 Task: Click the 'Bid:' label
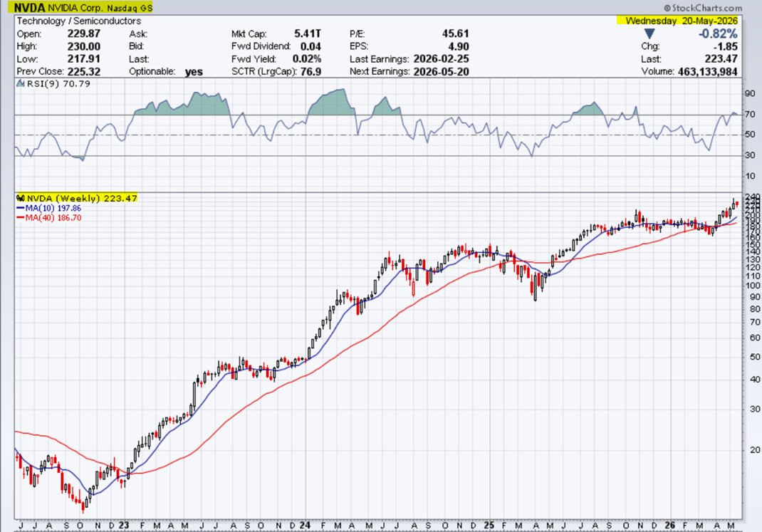[x=137, y=46]
